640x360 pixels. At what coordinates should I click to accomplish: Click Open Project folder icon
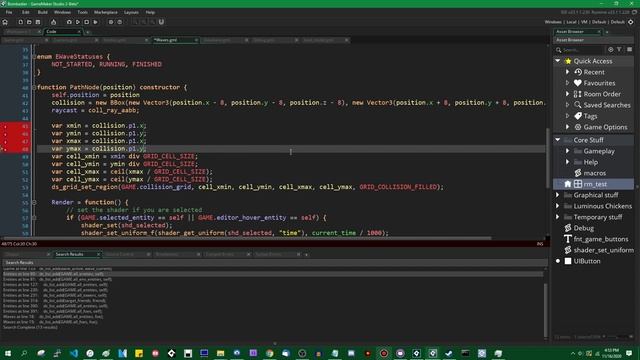tap(29, 22)
